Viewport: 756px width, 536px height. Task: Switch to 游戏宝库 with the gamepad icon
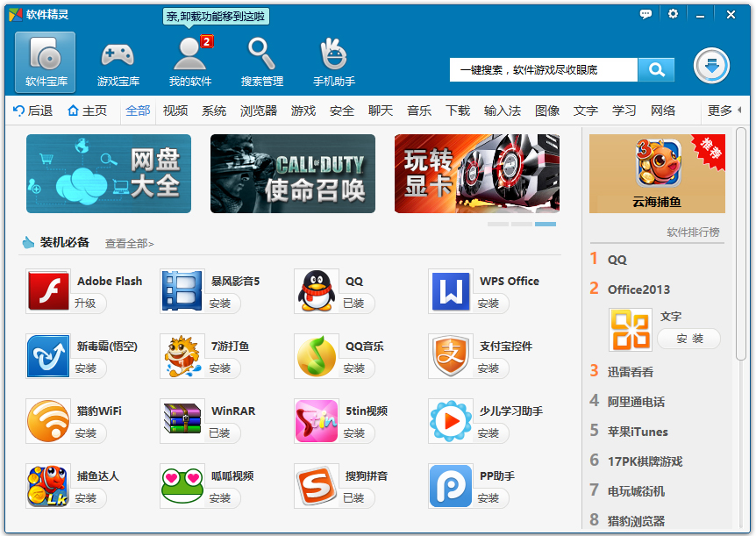click(x=115, y=61)
